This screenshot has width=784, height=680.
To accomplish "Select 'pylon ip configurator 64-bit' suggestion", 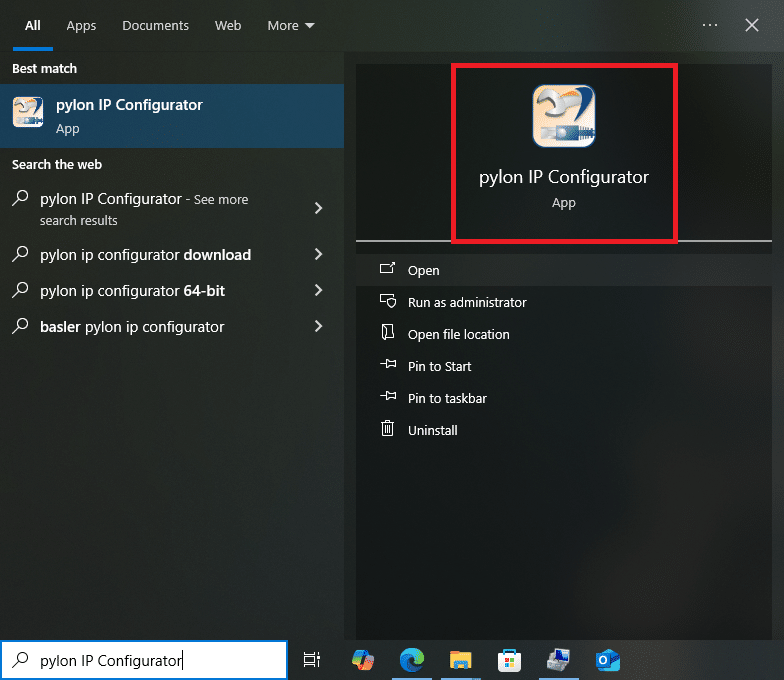I will coord(172,290).
